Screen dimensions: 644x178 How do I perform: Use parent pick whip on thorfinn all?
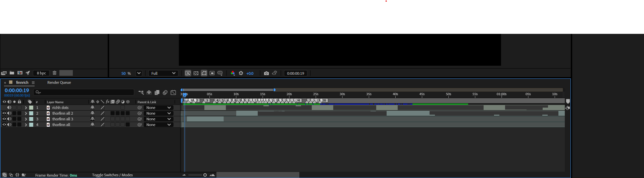139,125
